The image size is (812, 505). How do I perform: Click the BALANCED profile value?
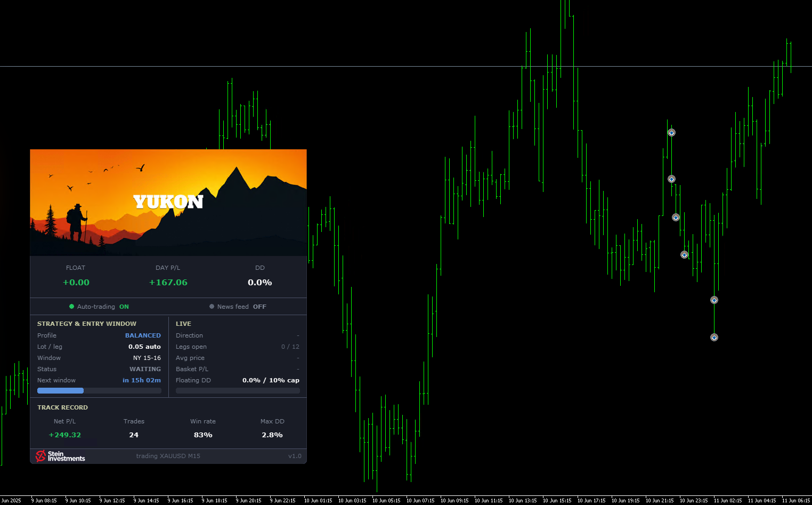coord(143,335)
